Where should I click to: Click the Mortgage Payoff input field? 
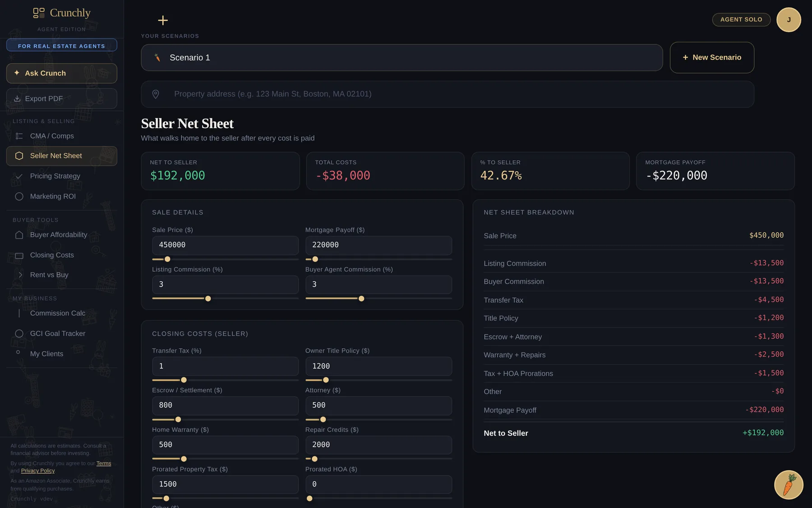click(378, 245)
